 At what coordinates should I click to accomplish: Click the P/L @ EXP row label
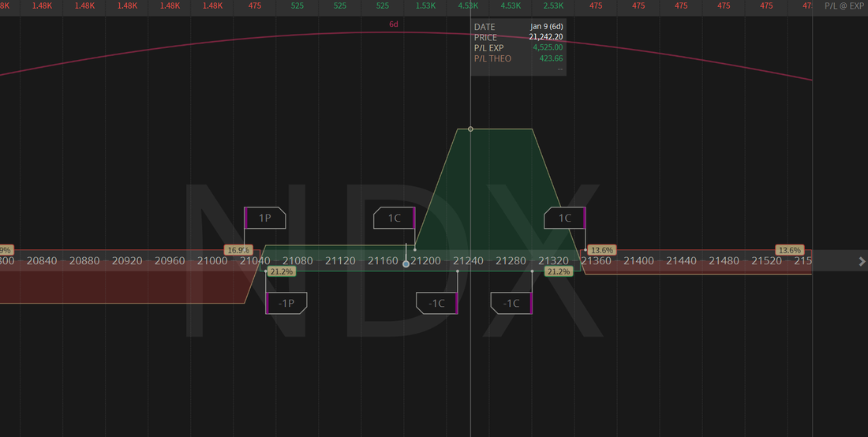[844, 6]
